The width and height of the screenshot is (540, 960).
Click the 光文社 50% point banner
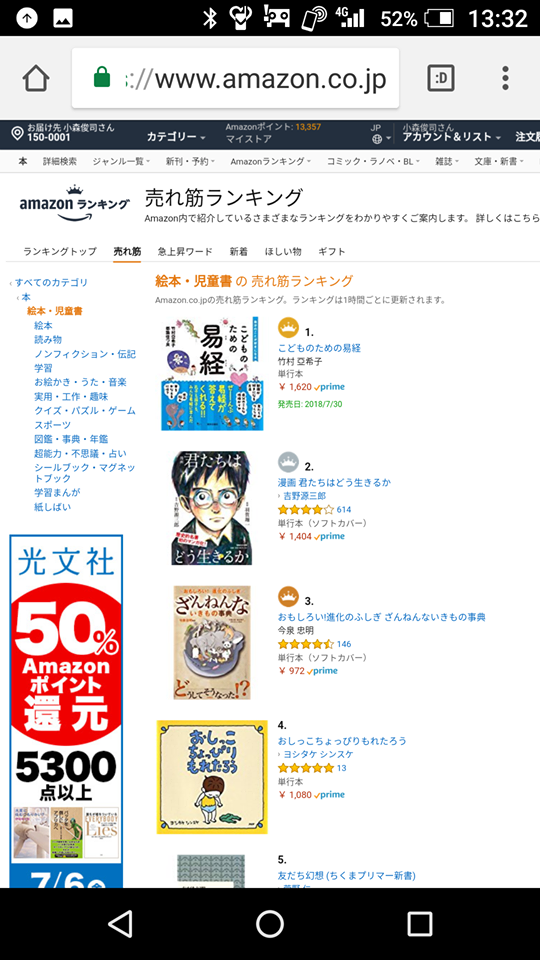coord(66,710)
